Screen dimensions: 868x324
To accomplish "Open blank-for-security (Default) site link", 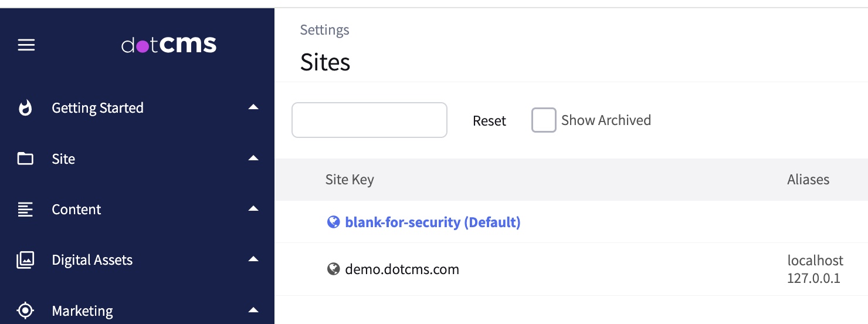I will click(x=432, y=222).
